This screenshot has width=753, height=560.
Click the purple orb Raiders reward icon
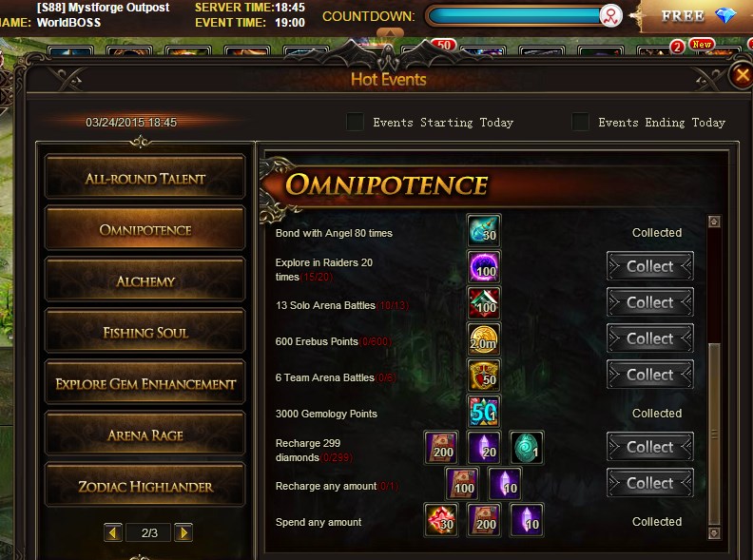(484, 266)
